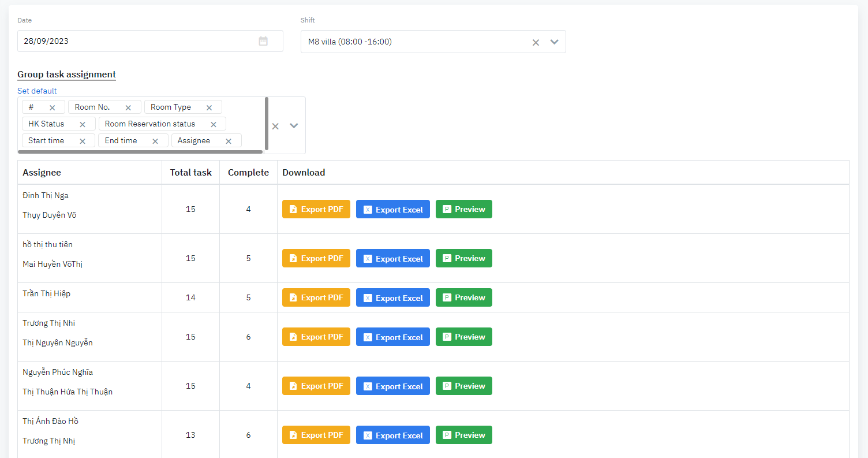Export Excel for Trần Thị Hiệp

[393, 297]
